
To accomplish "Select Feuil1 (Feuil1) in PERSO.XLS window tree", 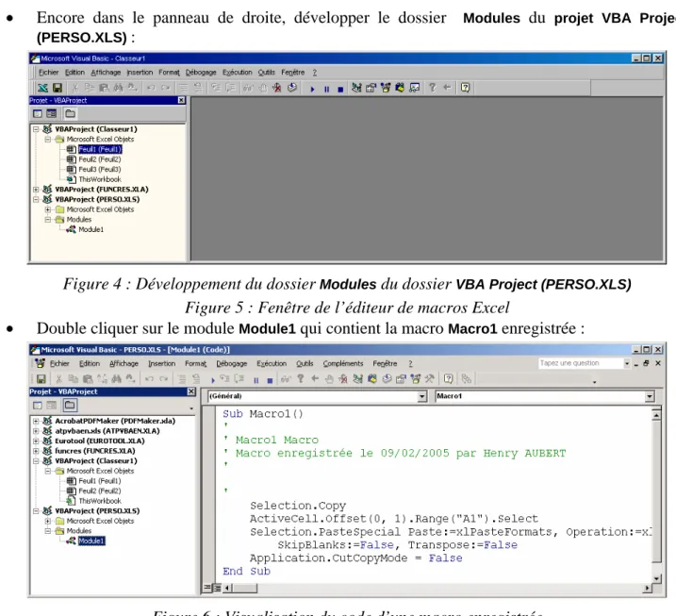I will (100, 480).
